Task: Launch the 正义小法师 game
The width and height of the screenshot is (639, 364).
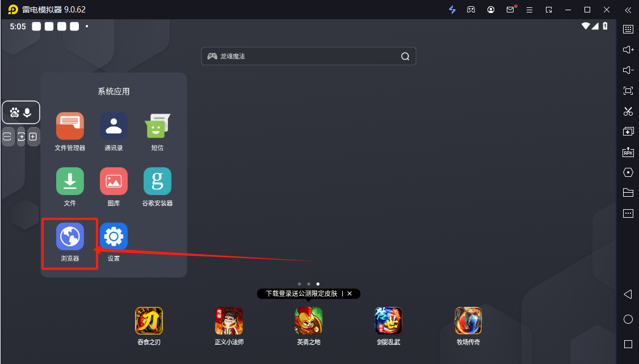Action: [x=229, y=321]
